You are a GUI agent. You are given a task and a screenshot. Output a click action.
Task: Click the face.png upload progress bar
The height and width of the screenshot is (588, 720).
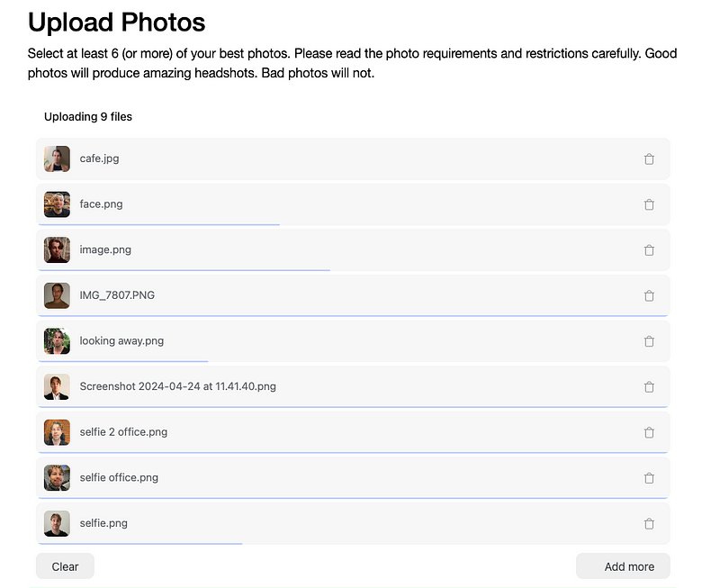click(159, 224)
